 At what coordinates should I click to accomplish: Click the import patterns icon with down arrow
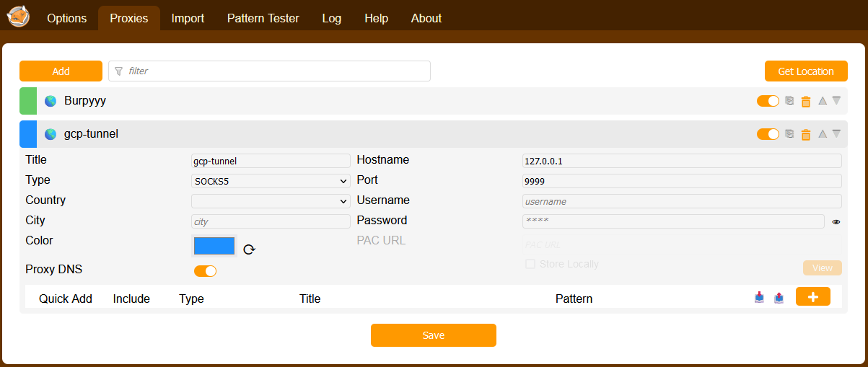coord(759,297)
